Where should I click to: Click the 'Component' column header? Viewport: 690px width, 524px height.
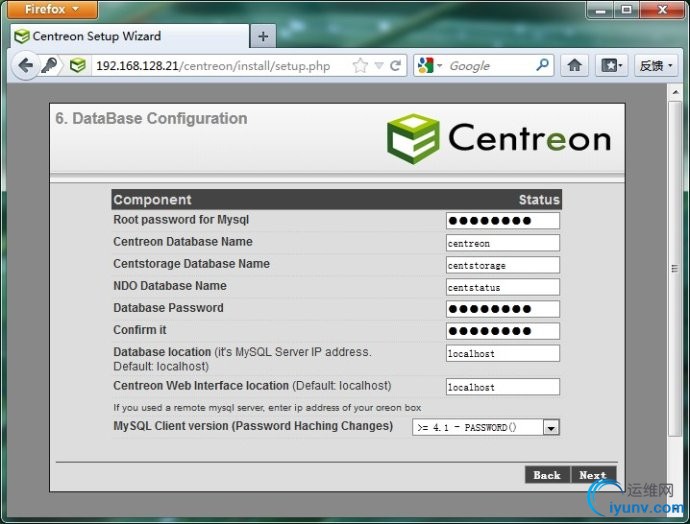pyautogui.click(x=152, y=200)
